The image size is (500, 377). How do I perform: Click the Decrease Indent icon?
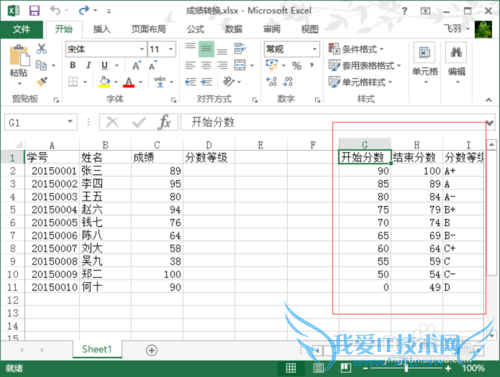[190, 82]
